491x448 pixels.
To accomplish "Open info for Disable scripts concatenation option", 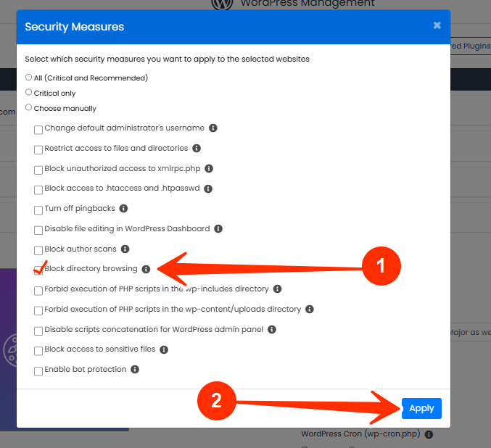I will pos(272,330).
